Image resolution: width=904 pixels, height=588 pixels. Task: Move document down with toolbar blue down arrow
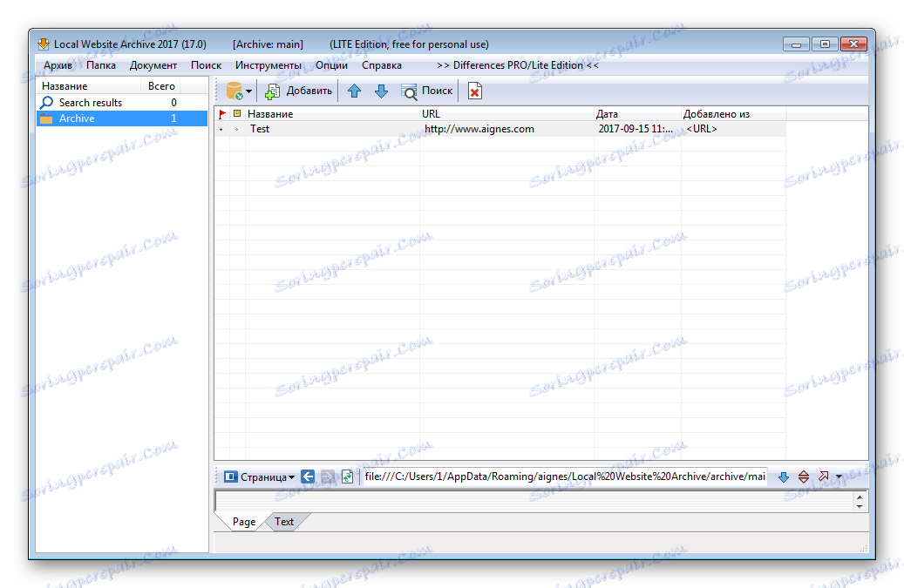click(381, 91)
